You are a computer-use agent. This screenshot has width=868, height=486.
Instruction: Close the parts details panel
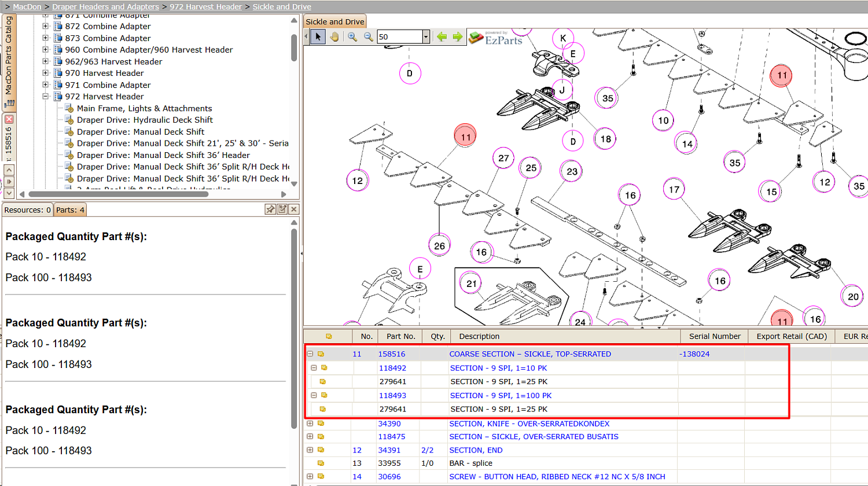click(x=294, y=209)
